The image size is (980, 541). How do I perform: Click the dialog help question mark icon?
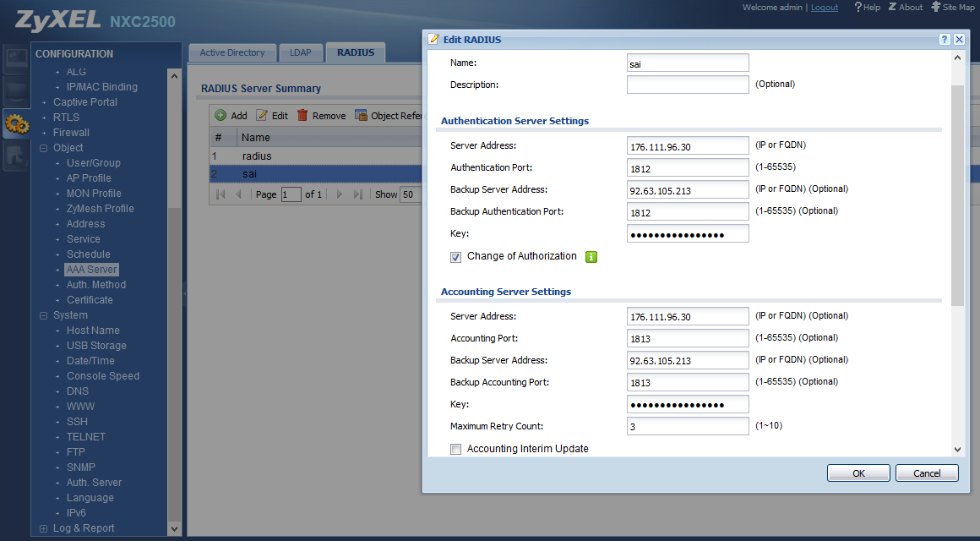point(944,40)
